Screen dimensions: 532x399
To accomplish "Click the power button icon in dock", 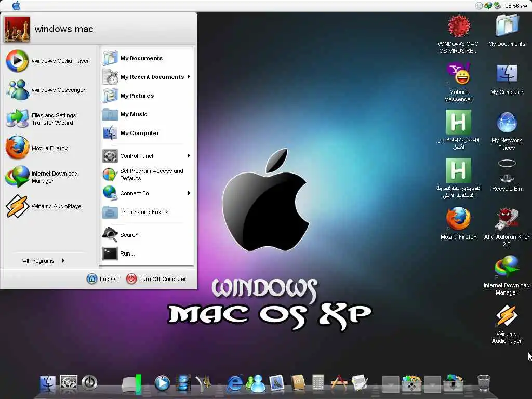I will (89, 383).
